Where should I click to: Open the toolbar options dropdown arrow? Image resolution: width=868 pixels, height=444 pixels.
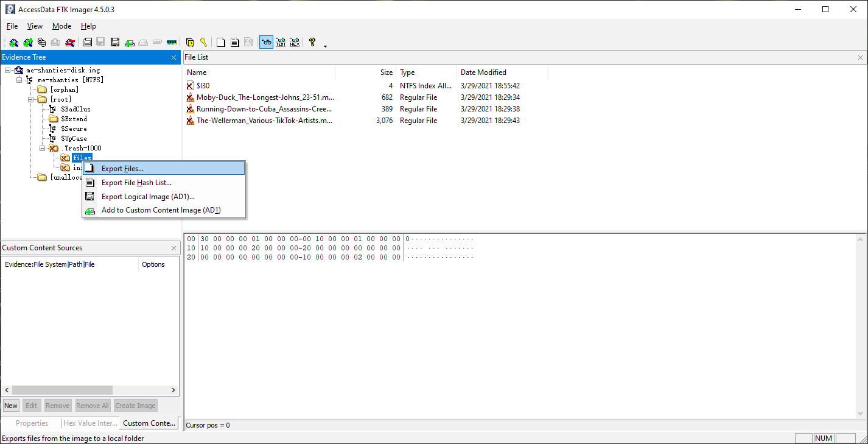pyautogui.click(x=325, y=45)
